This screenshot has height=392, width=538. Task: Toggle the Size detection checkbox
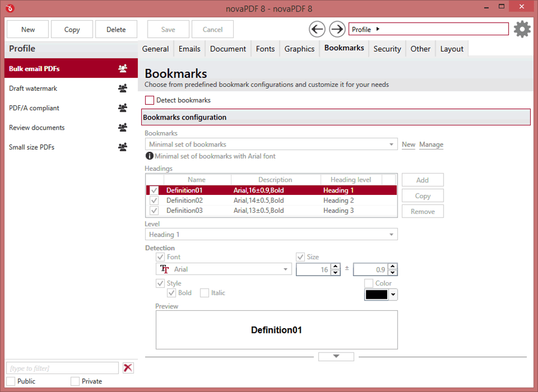[300, 257]
